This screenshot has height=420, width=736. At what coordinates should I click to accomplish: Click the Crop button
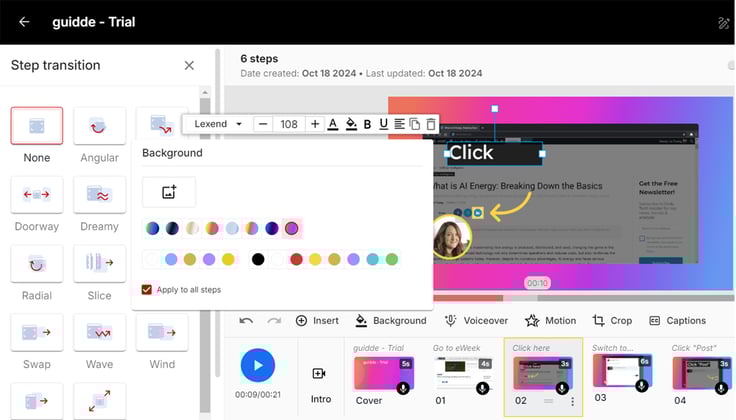pyautogui.click(x=612, y=321)
